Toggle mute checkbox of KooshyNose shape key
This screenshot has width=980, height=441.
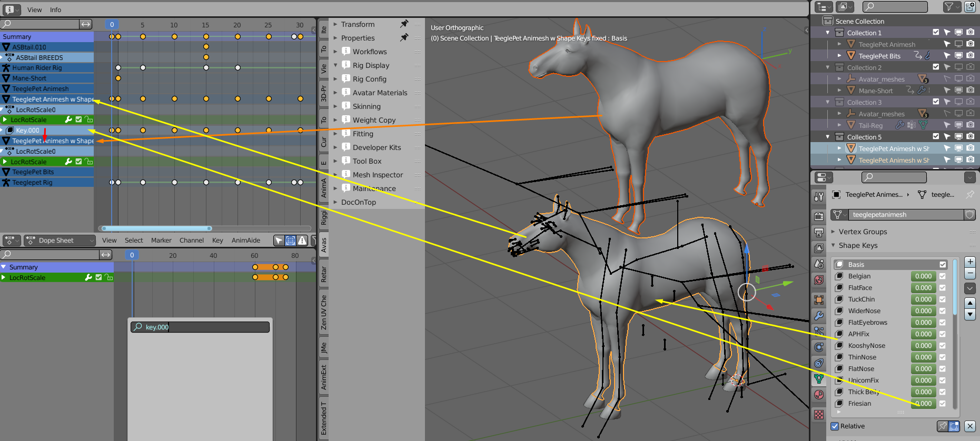point(943,346)
